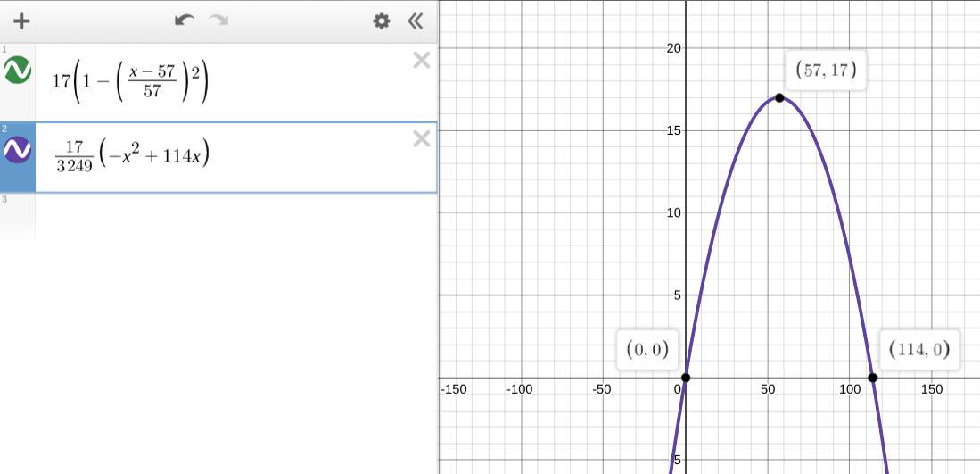Toggle visibility of green expression 1
This screenshot has height=474, width=980.
click(18, 70)
